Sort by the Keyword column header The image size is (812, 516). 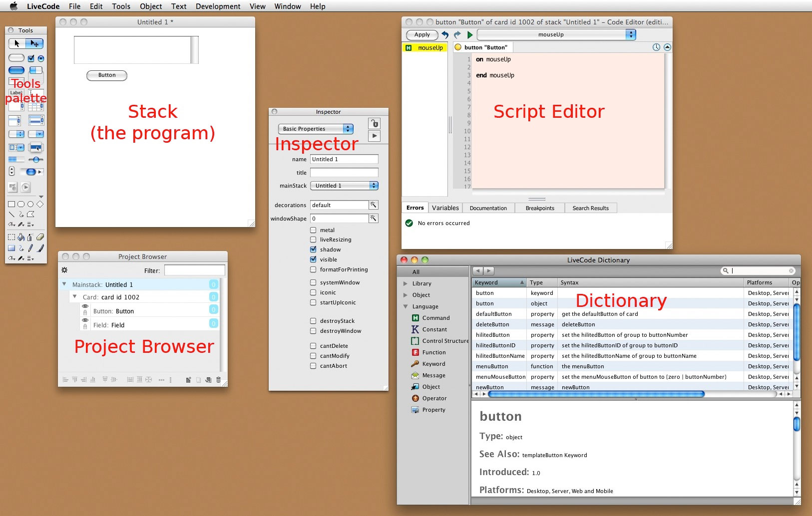pyautogui.click(x=499, y=282)
